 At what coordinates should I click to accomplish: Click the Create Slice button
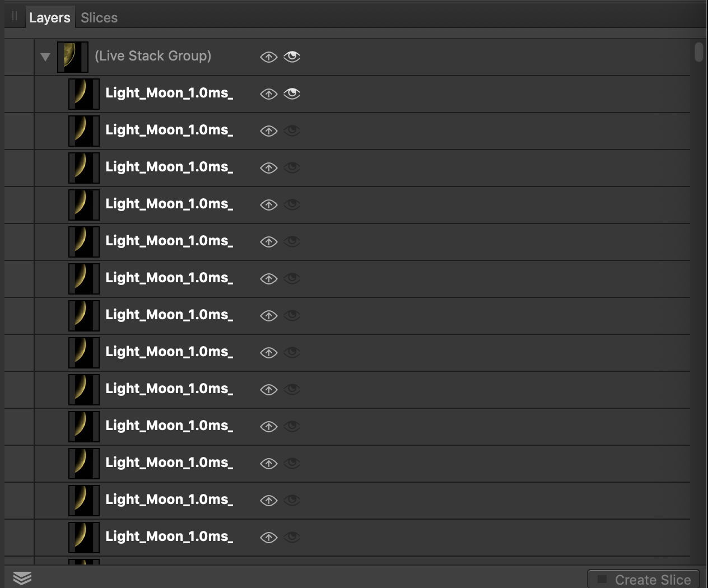click(644, 580)
